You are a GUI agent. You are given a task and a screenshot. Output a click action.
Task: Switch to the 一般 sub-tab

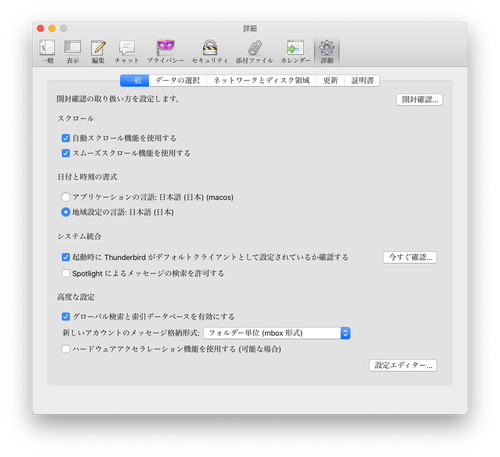[135, 80]
